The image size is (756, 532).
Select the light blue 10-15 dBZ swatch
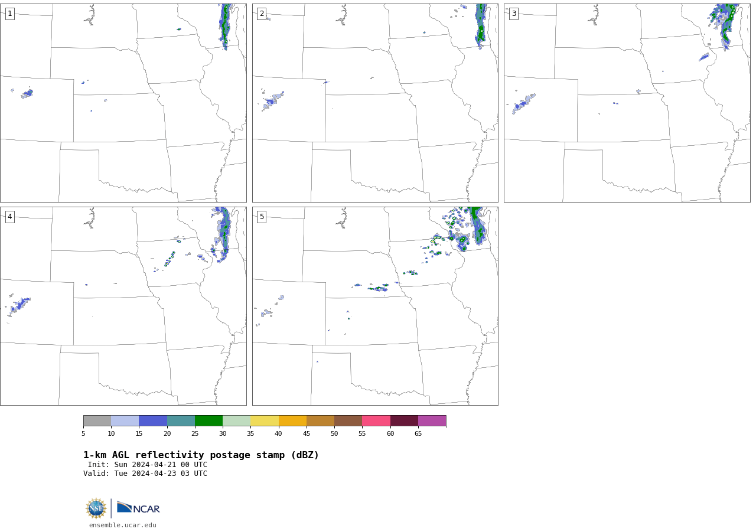click(x=125, y=421)
